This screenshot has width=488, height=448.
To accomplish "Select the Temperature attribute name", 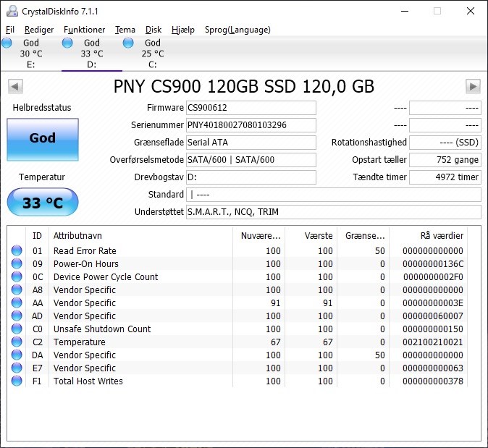I will 80,342.
